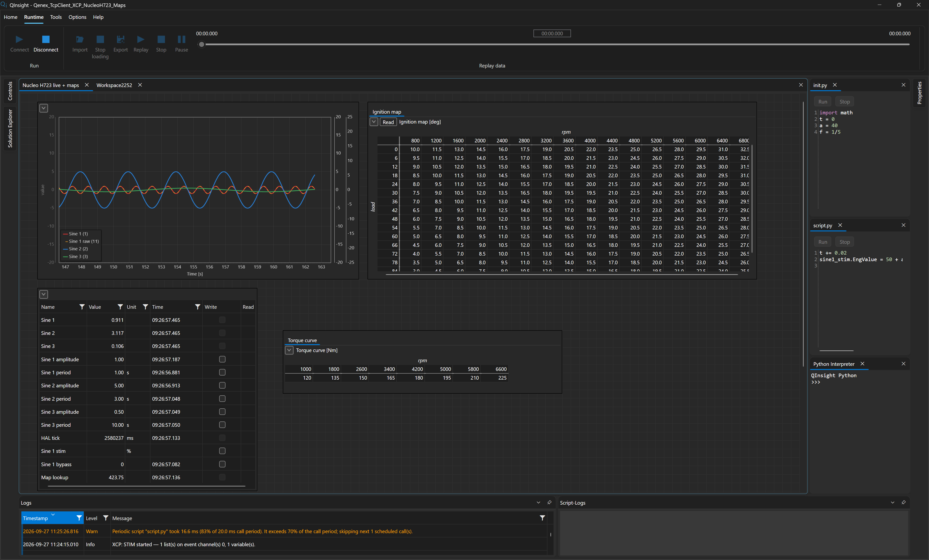The width and height of the screenshot is (929, 560).
Task: Tick Write checkbox for Sine 1 stim
Action: (x=222, y=451)
